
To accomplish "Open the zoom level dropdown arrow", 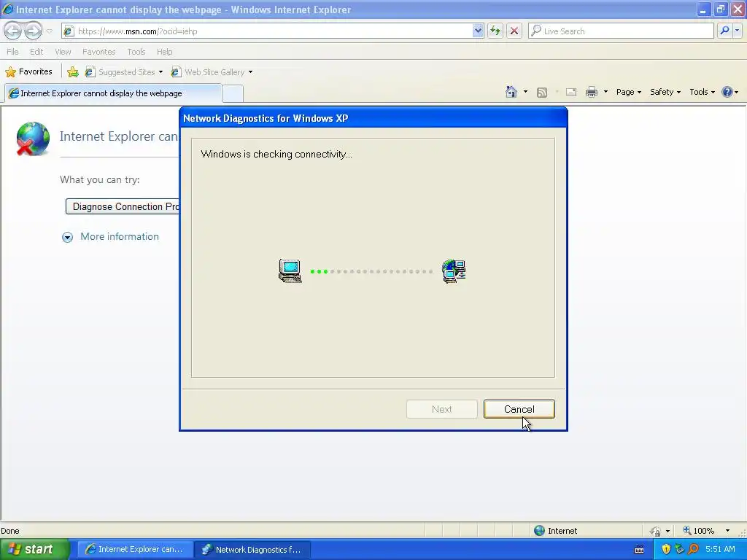I will [x=727, y=531].
